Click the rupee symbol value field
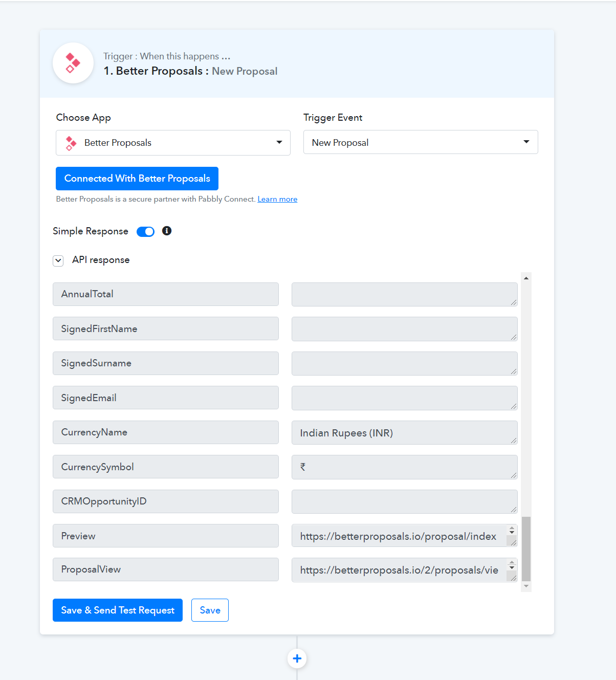The image size is (616, 680). point(405,467)
